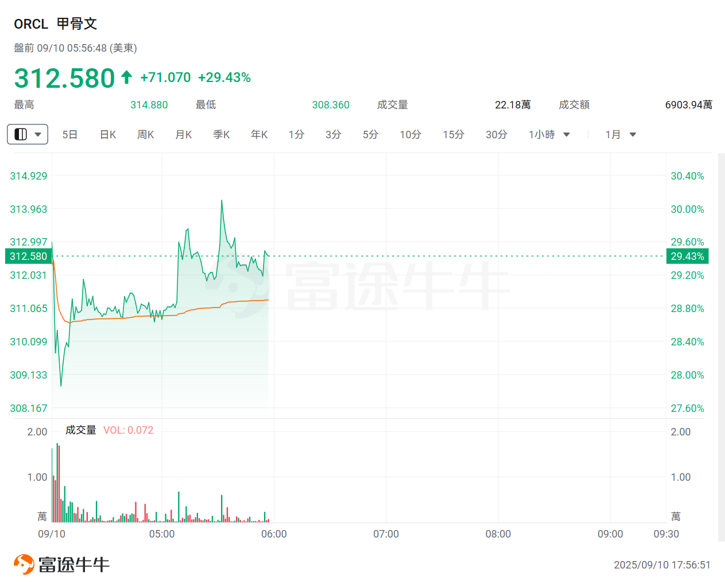Viewport: 725px width, 588px height.
Task: Click the 成交量 volume label
Action: point(82,430)
